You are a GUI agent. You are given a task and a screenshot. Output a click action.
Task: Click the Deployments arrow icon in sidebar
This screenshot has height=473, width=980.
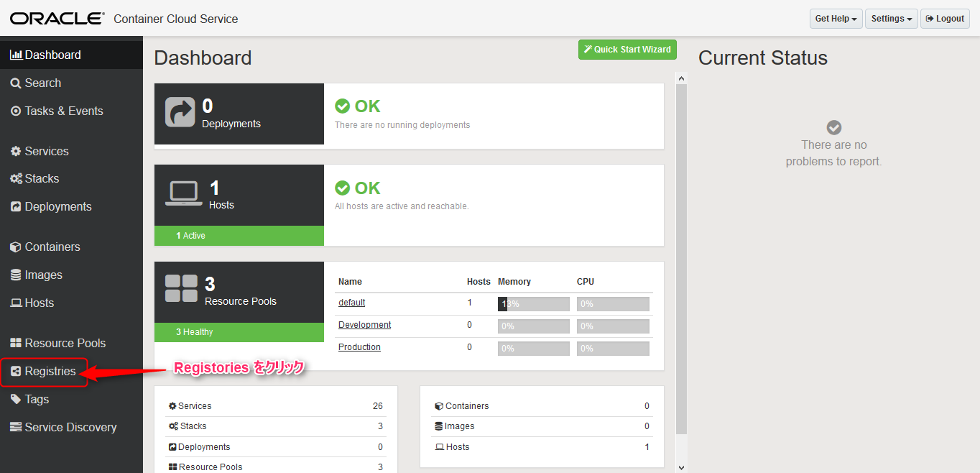point(16,207)
